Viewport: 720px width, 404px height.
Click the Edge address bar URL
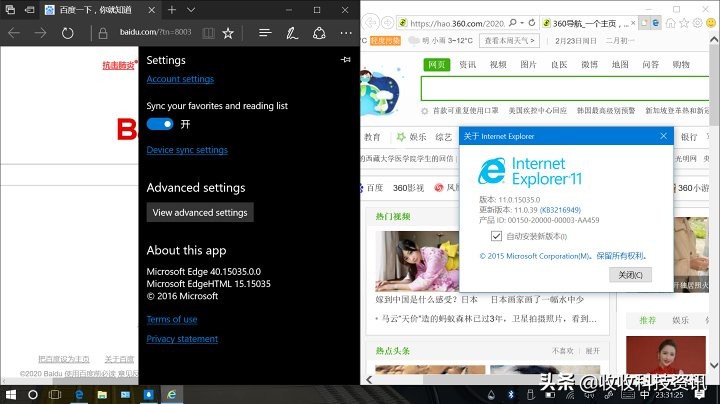[x=155, y=32]
